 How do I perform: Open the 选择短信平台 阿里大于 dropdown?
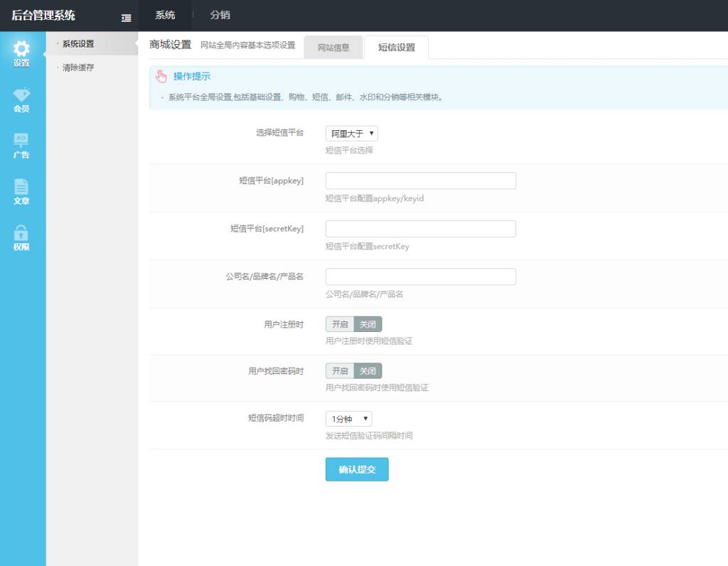tap(351, 134)
